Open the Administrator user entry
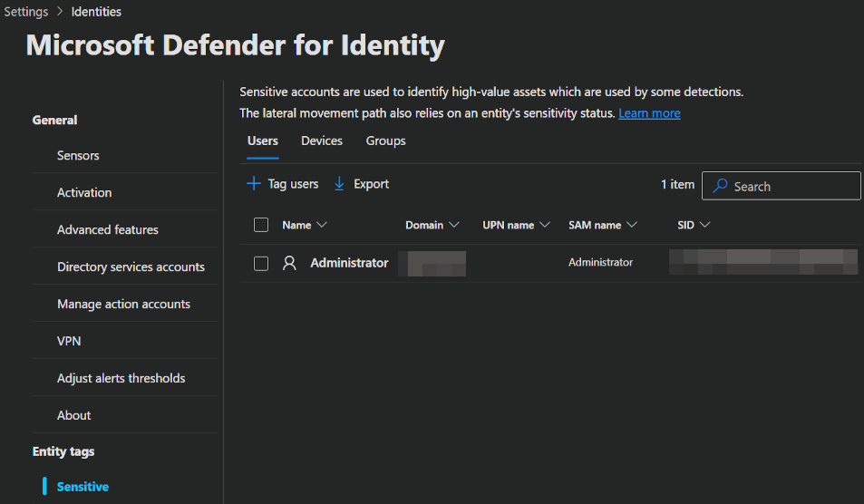The image size is (864, 504). [x=349, y=263]
